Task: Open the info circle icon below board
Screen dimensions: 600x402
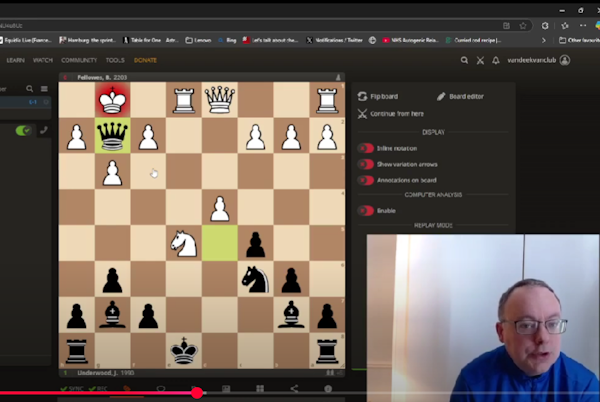Action: pos(328,389)
